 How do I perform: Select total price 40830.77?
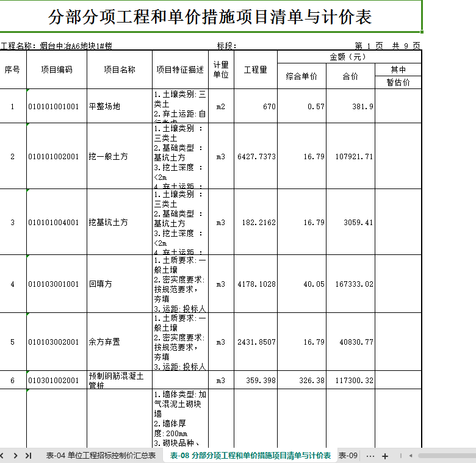351,342
